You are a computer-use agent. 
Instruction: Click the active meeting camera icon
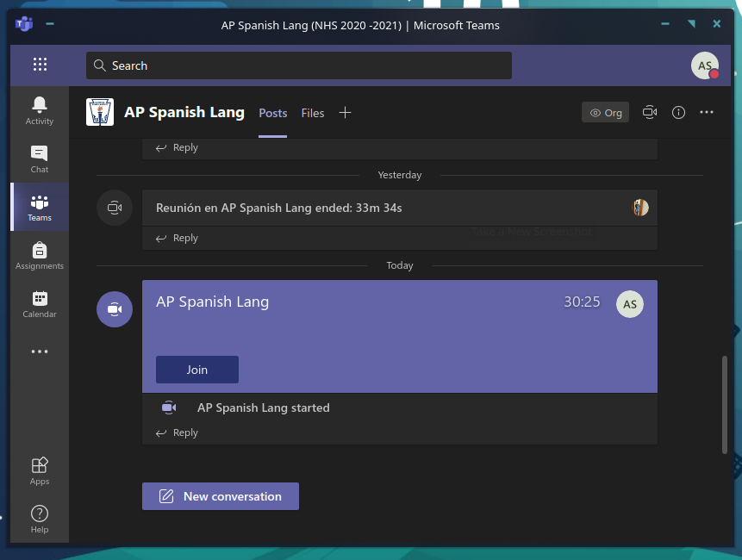click(115, 309)
